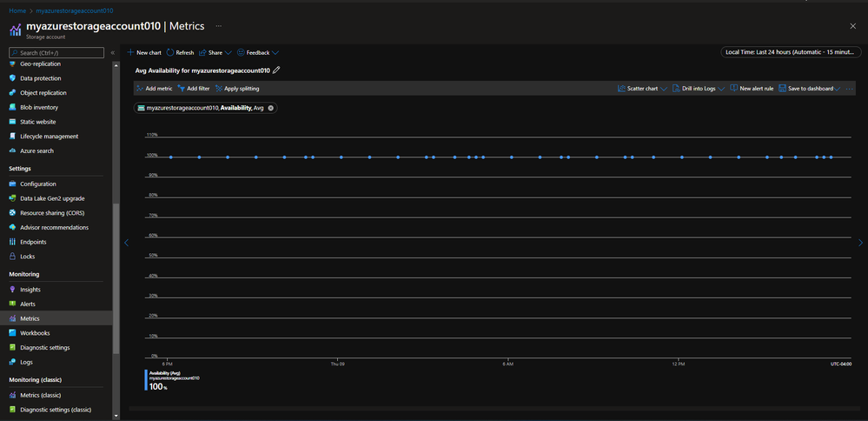Click the Advisor recommendations icon
The height and width of the screenshot is (421, 868).
[x=12, y=227]
